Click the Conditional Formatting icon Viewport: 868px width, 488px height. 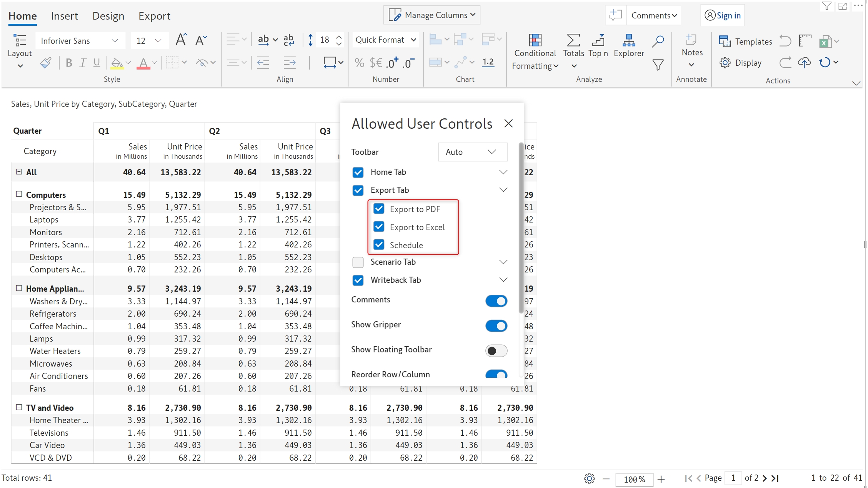click(535, 40)
